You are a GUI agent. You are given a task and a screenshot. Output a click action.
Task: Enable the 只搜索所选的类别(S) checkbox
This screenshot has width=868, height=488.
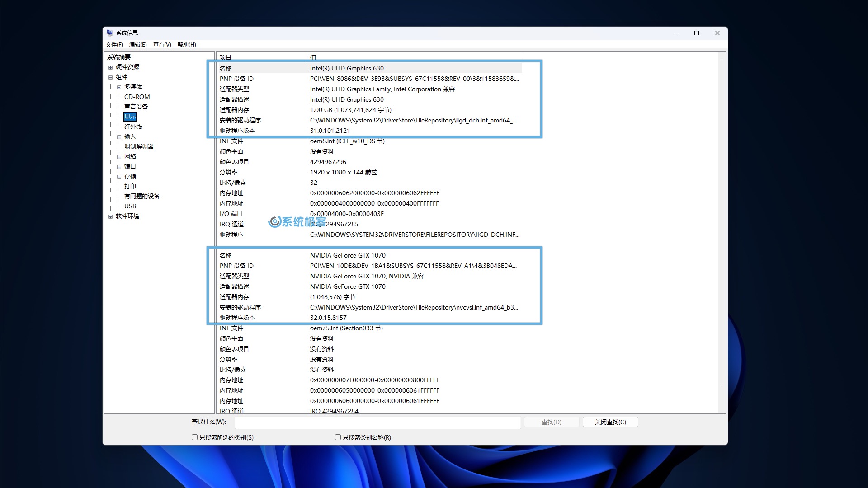[x=194, y=437]
